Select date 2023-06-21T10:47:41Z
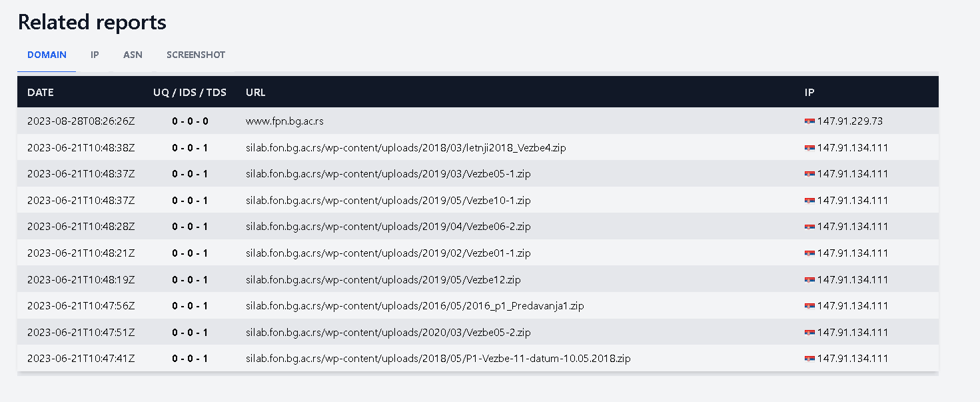This screenshot has height=402, width=980. coord(81,359)
